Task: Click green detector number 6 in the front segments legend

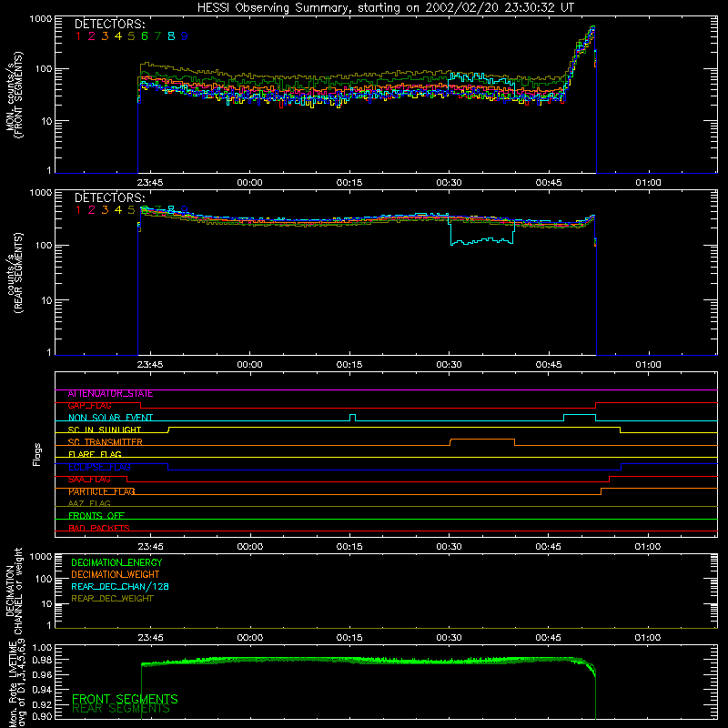Action: 145,36
